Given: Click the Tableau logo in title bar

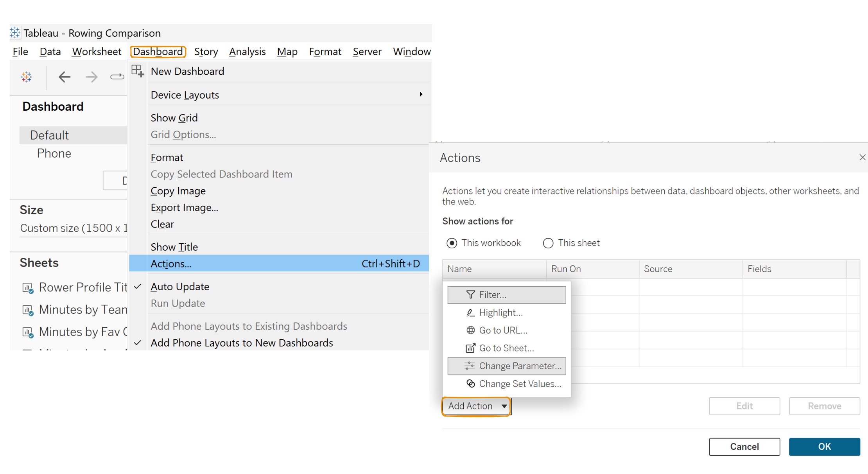Looking at the screenshot, I should coord(15,33).
